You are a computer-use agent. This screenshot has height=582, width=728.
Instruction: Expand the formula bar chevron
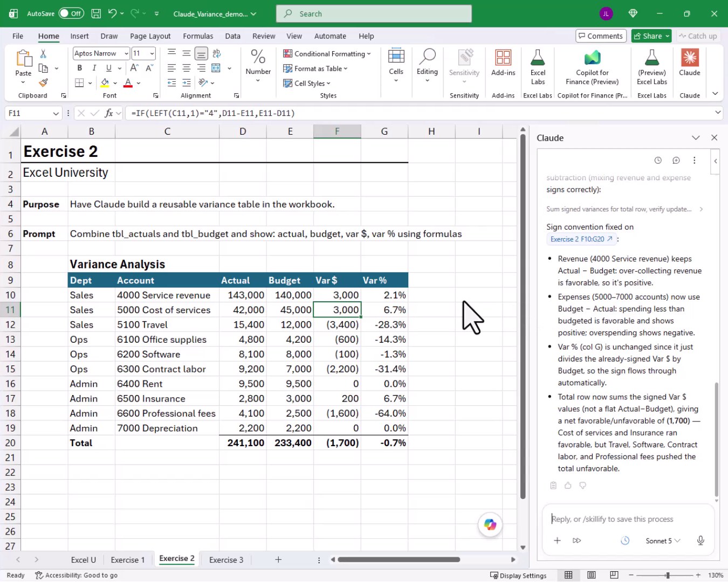[718, 113]
